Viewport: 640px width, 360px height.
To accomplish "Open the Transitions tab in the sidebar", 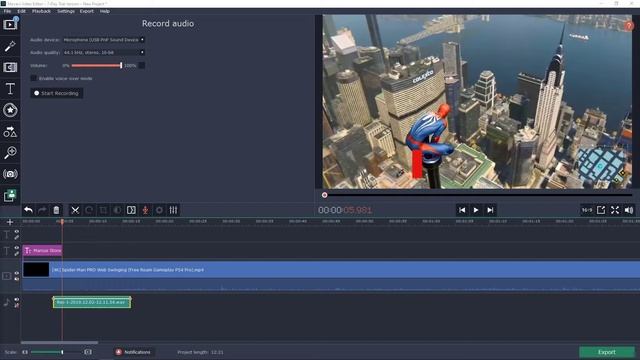I will [10, 67].
